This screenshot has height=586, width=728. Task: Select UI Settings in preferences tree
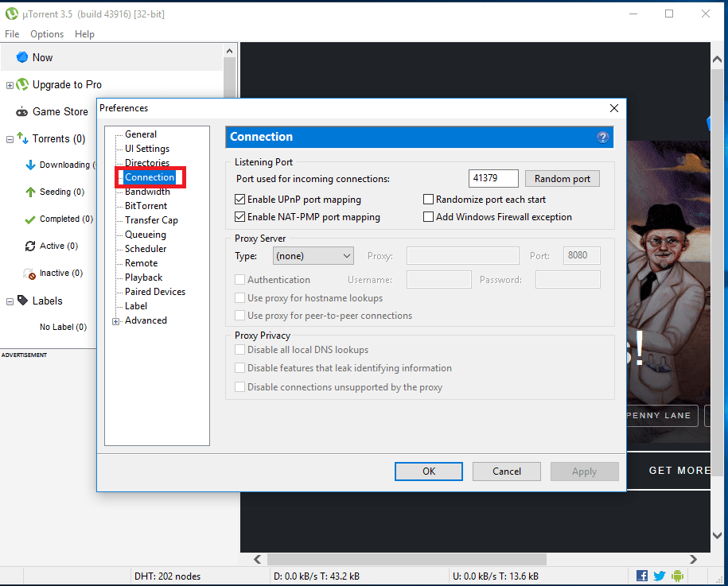coord(147,149)
